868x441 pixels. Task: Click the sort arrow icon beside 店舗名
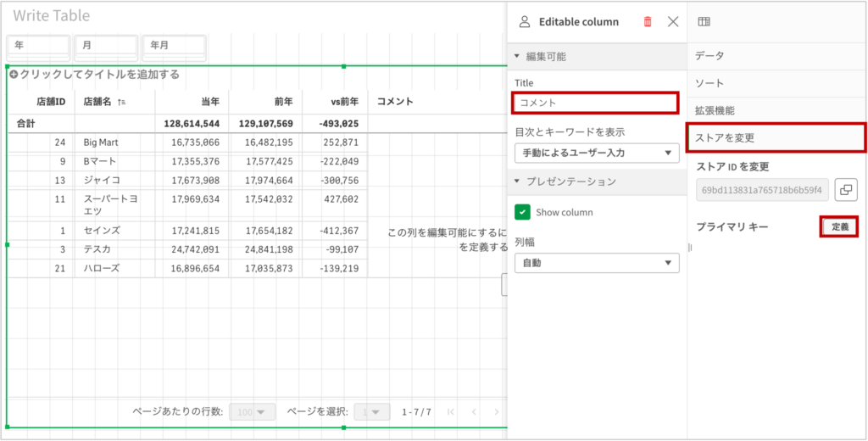pos(122,102)
